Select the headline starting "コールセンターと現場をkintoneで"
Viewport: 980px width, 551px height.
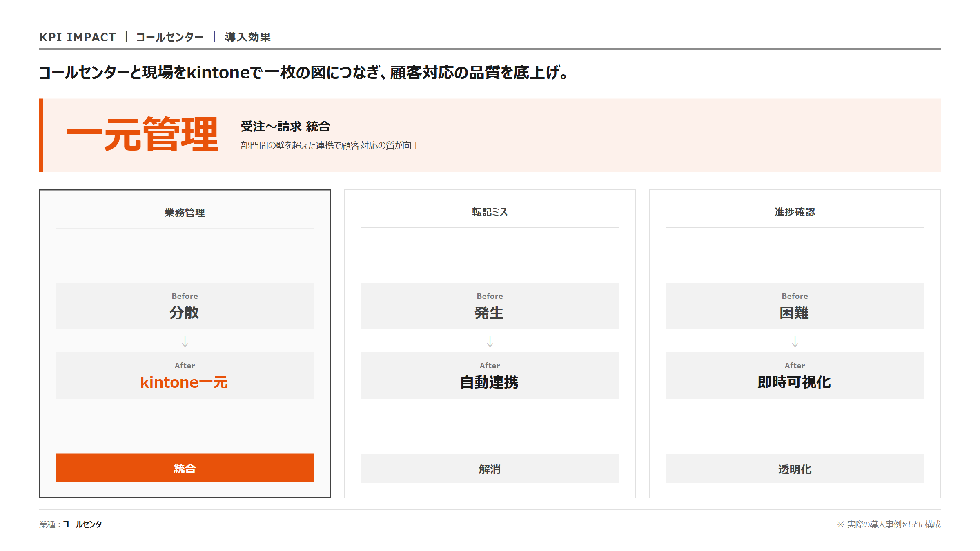[304, 72]
